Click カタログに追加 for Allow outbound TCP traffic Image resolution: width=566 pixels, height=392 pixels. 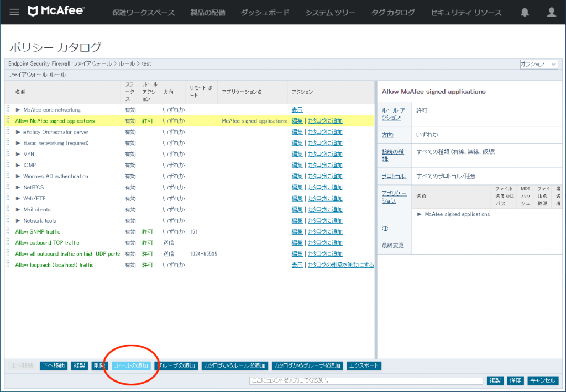[x=325, y=243]
